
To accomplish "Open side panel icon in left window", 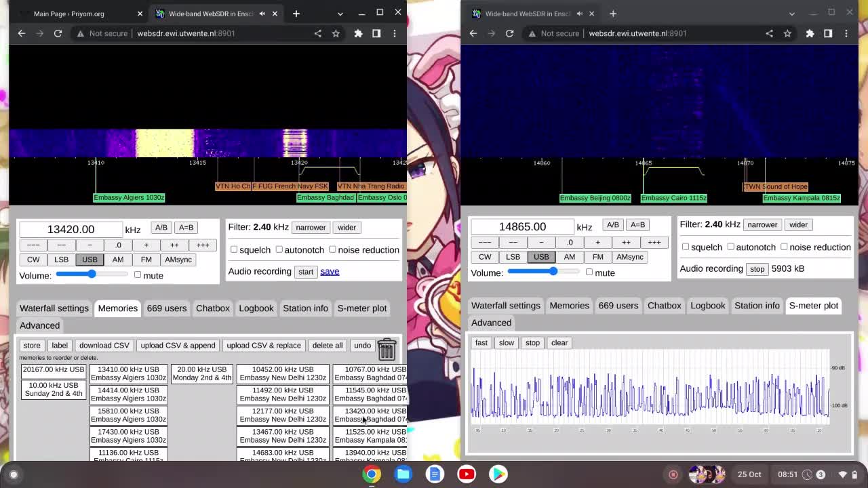I will point(376,33).
